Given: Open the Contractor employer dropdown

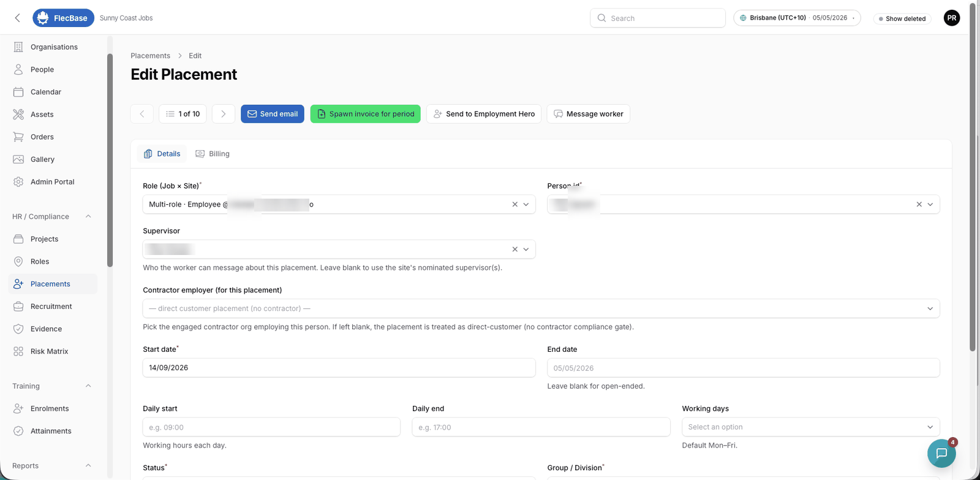Looking at the screenshot, I should click(541, 308).
